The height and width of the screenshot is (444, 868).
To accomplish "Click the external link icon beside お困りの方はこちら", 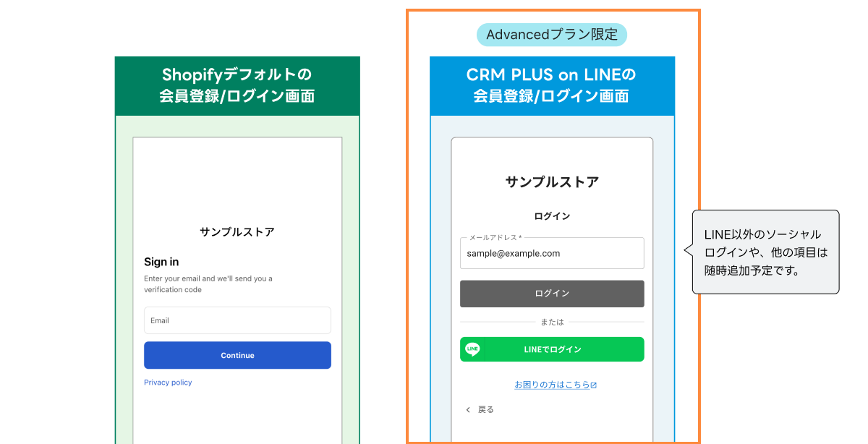I will pyautogui.click(x=594, y=385).
